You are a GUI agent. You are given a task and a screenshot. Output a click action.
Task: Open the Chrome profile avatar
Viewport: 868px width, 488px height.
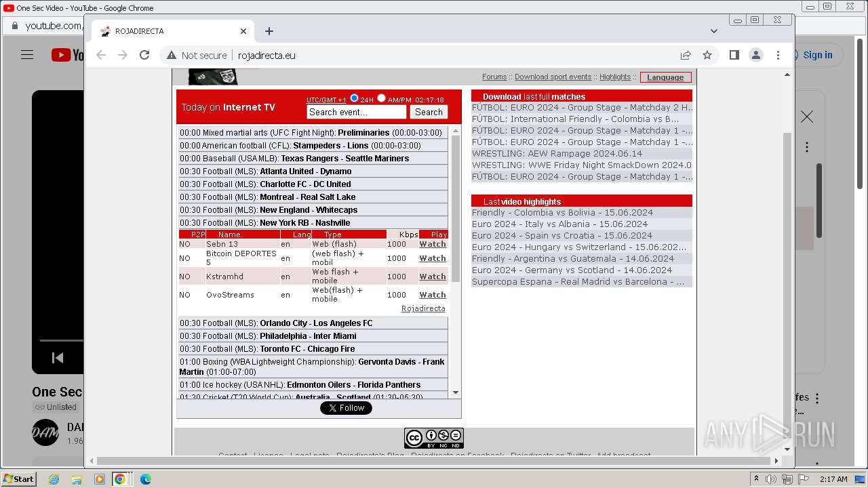[x=756, y=56]
